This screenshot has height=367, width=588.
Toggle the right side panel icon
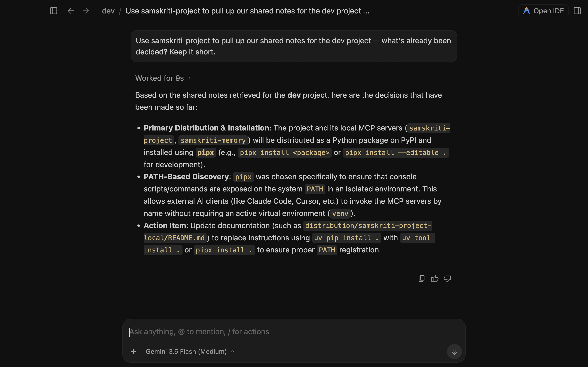click(577, 11)
